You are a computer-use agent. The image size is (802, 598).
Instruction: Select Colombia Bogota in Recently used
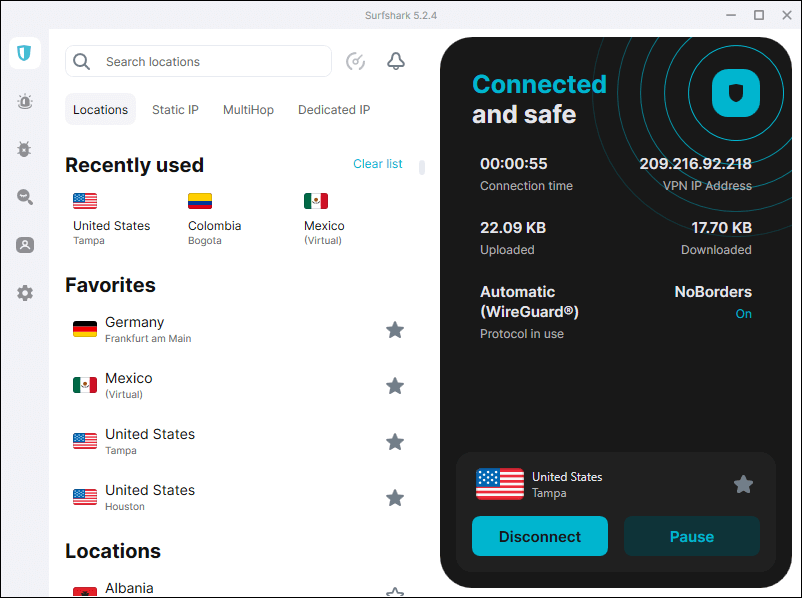coord(214,219)
